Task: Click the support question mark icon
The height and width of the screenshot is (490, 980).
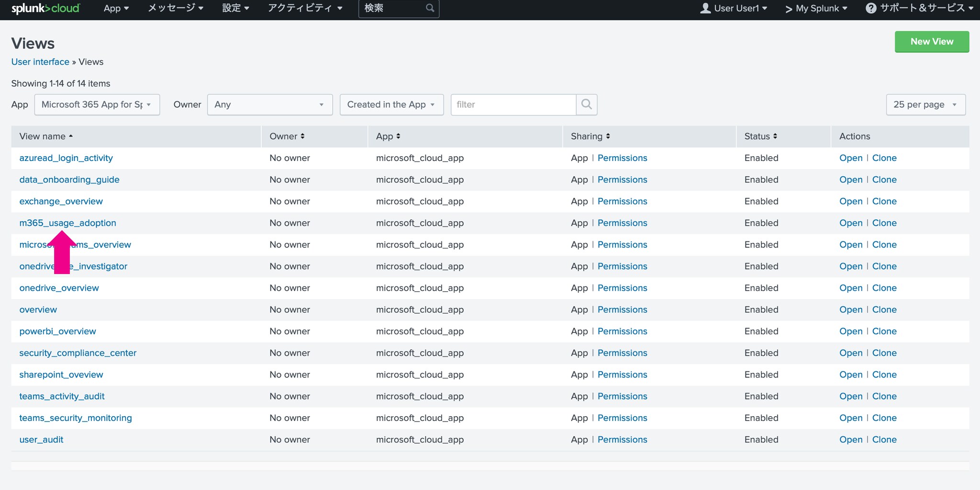Action: click(871, 8)
